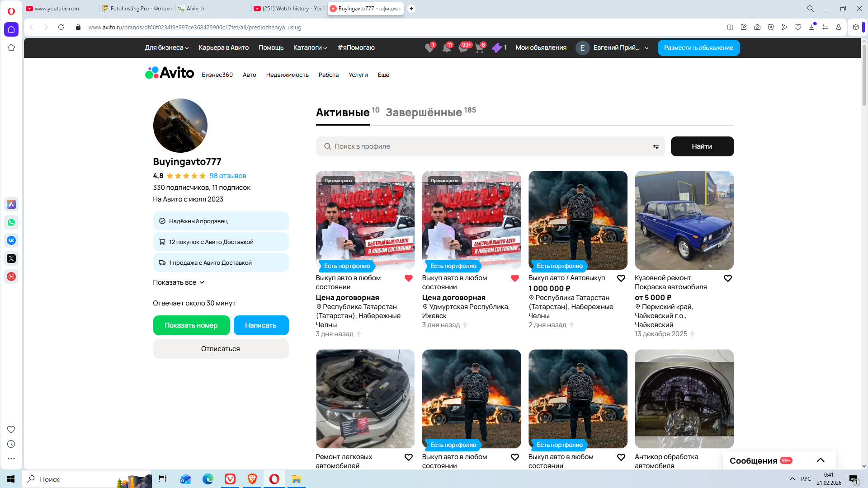868x488 pixels.
Task: Open 98 отзывов reviews link
Action: tap(227, 176)
